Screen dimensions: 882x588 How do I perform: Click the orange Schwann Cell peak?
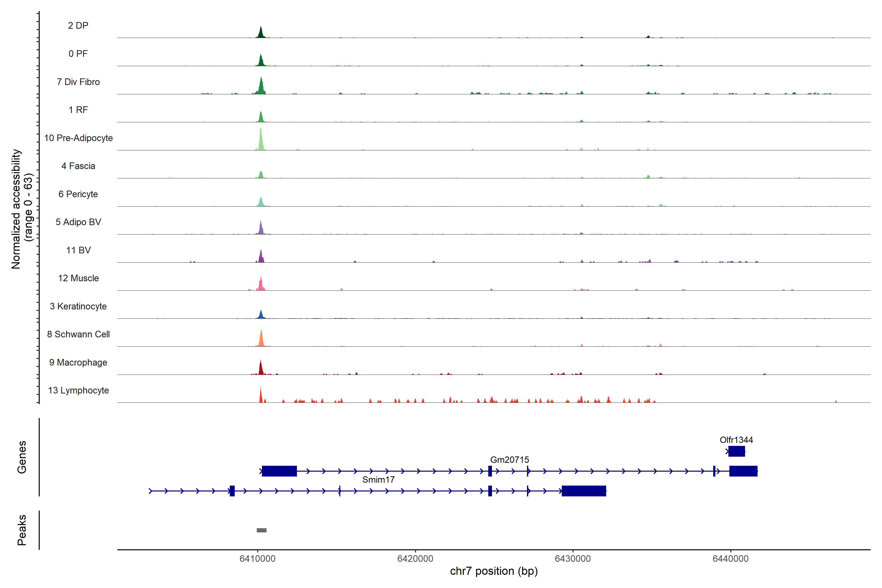click(x=261, y=340)
